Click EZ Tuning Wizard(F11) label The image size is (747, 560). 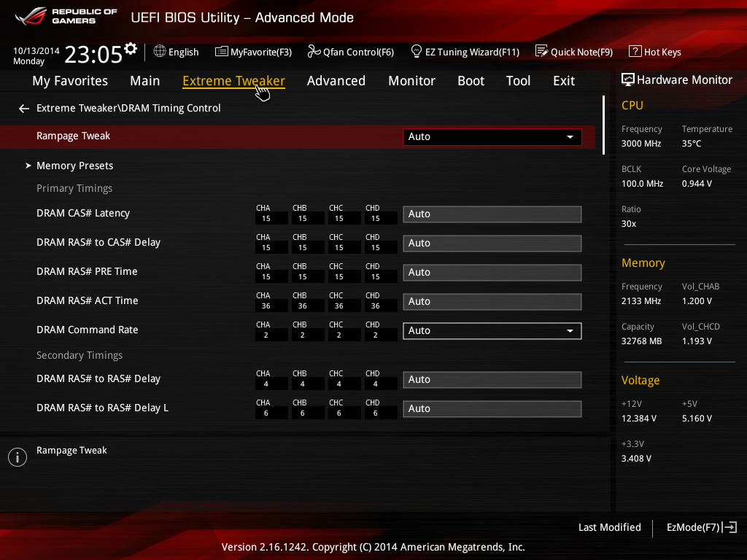coord(472,52)
